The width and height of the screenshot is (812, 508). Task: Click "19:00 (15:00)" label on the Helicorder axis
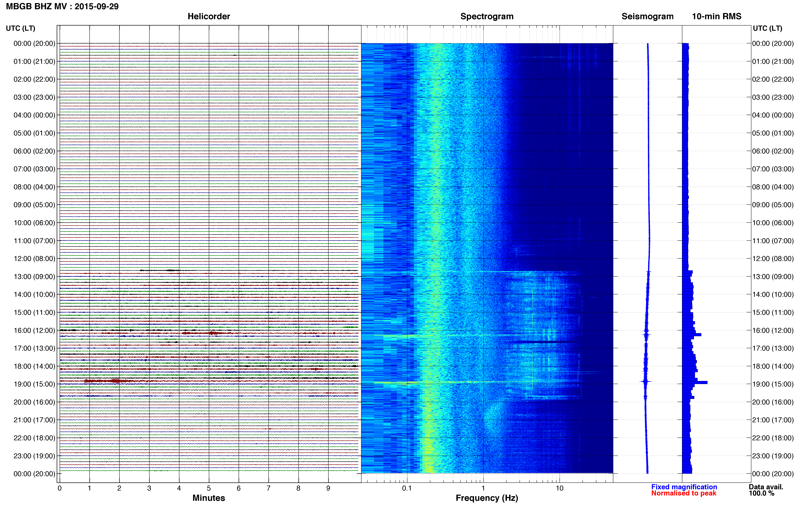point(34,384)
